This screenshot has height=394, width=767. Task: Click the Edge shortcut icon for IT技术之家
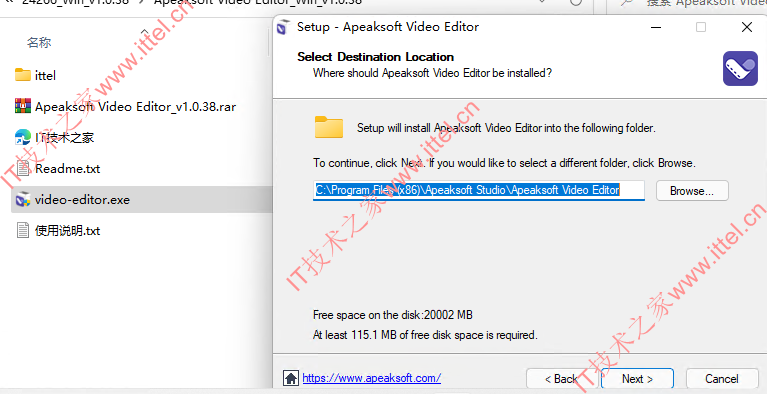coord(23,138)
